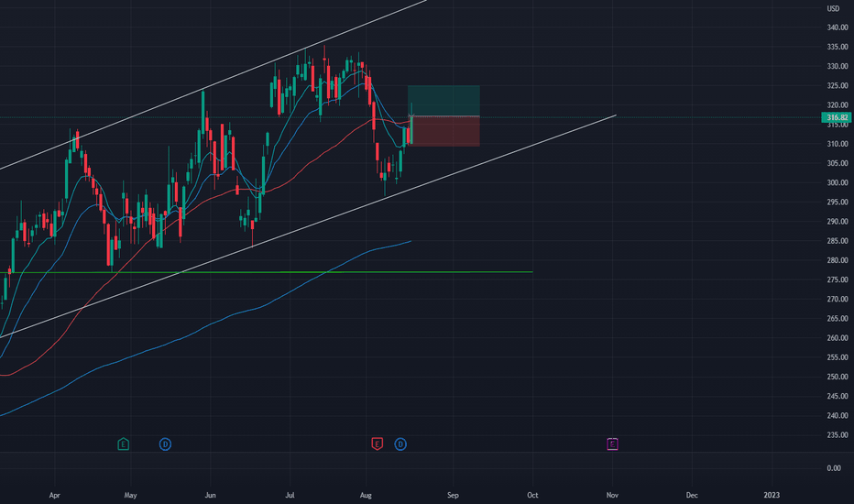Click the May label on the time axis
The image size is (854, 504).
130,495
